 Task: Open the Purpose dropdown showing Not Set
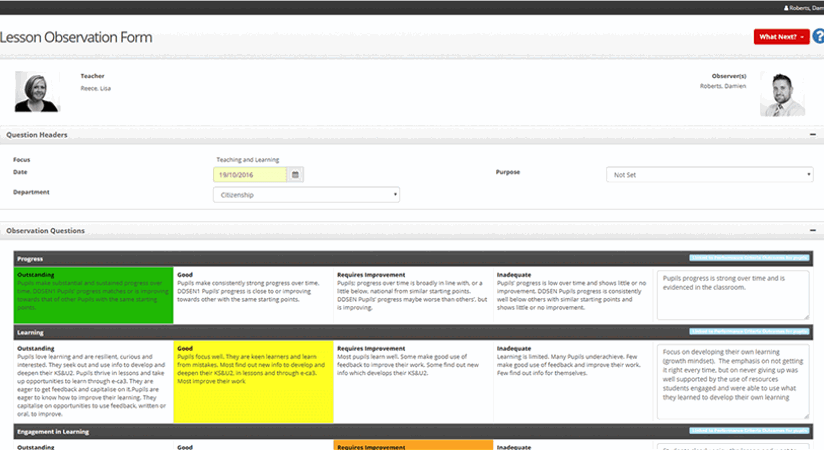pyautogui.click(x=709, y=175)
